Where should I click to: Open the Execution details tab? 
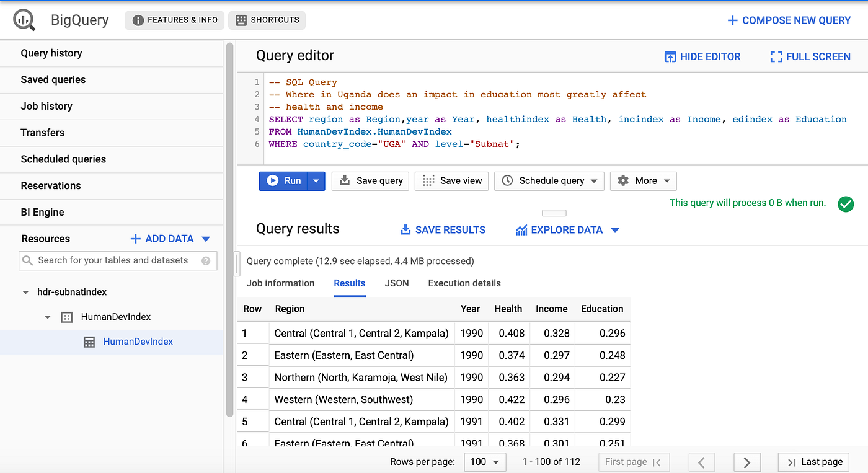464,283
